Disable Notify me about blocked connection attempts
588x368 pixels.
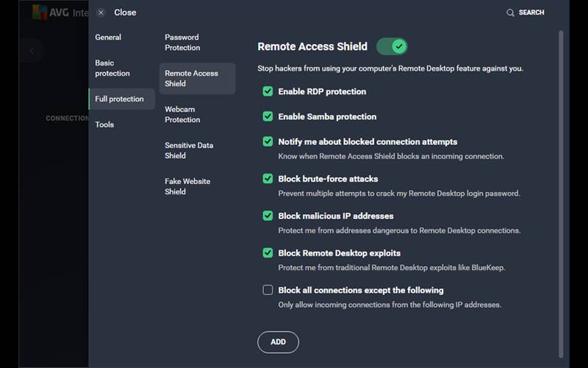tap(268, 141)
